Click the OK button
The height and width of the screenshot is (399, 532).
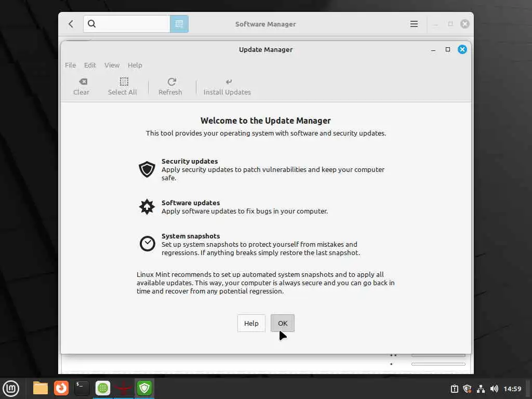(283, 323)
